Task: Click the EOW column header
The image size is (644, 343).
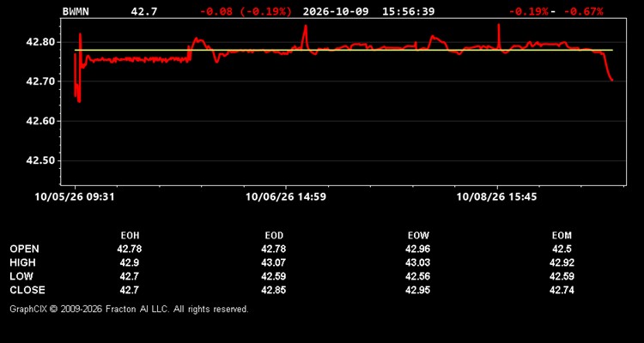Action: pos(418,236)
